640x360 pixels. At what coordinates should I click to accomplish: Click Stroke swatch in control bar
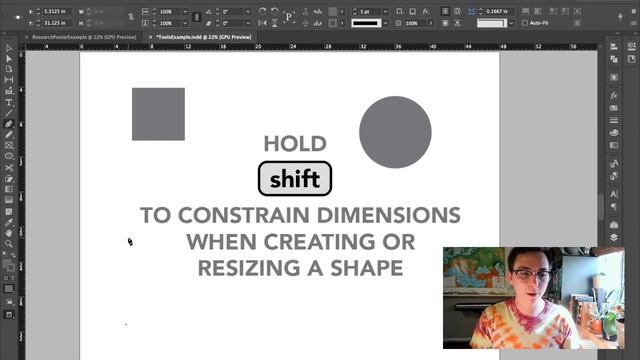click(333, 23)
